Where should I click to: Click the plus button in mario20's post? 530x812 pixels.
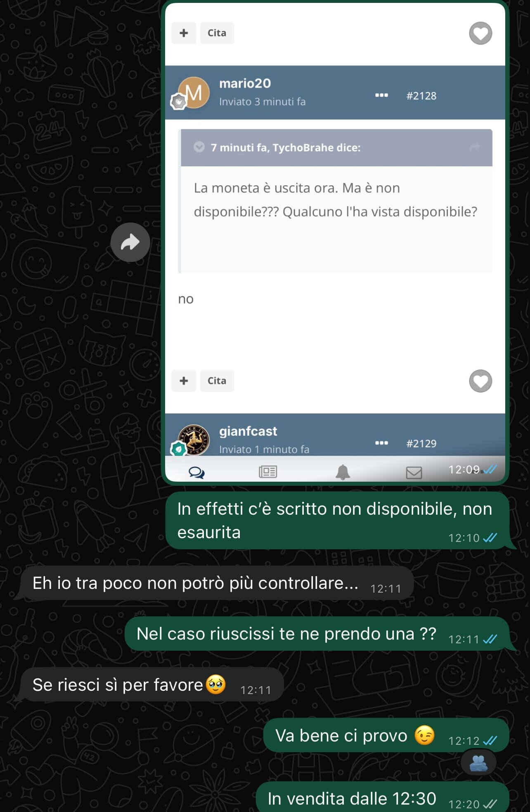click(184, 381)
